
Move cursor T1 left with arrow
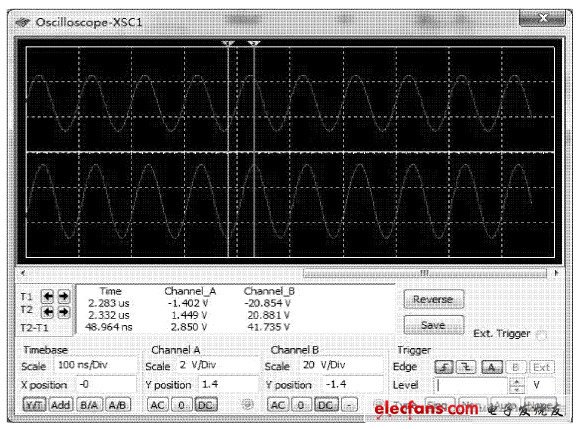click(48, 296)
